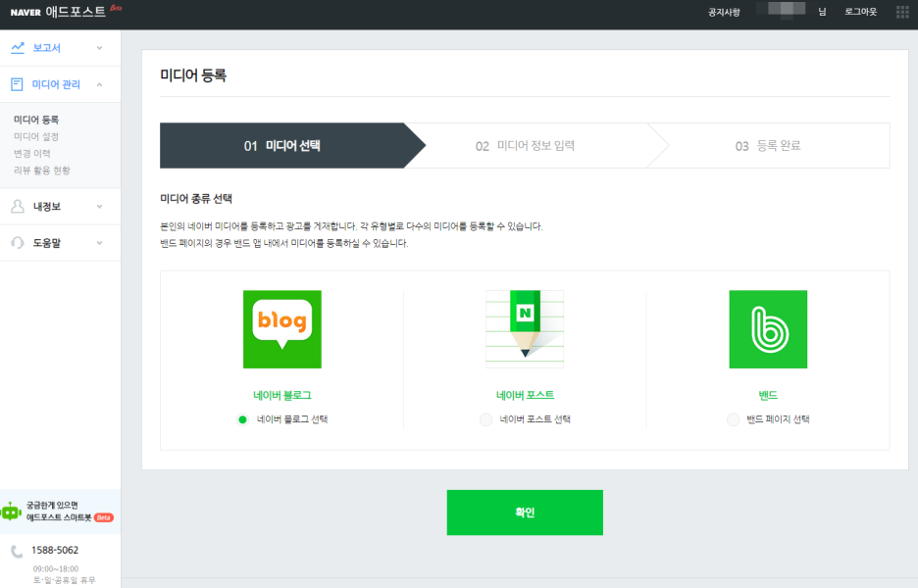
Task: Click 로그아웃 logout link
Action: [861, 12]
